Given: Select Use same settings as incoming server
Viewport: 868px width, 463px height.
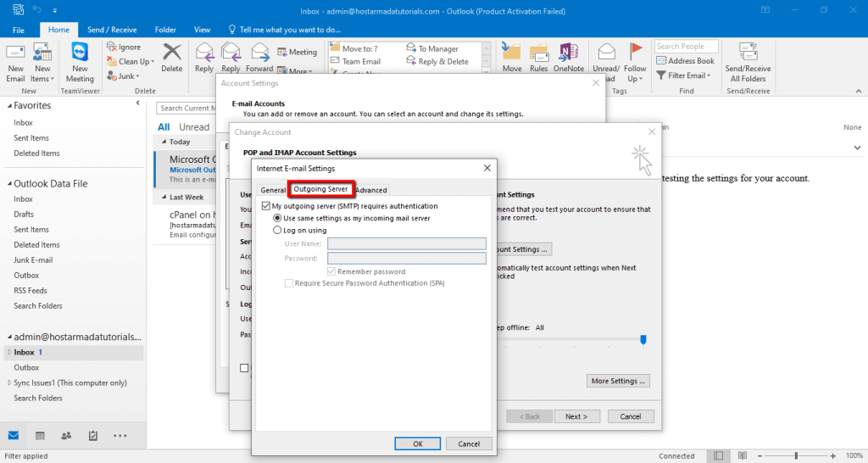Looking at the screenshot, I should [277, 218].
